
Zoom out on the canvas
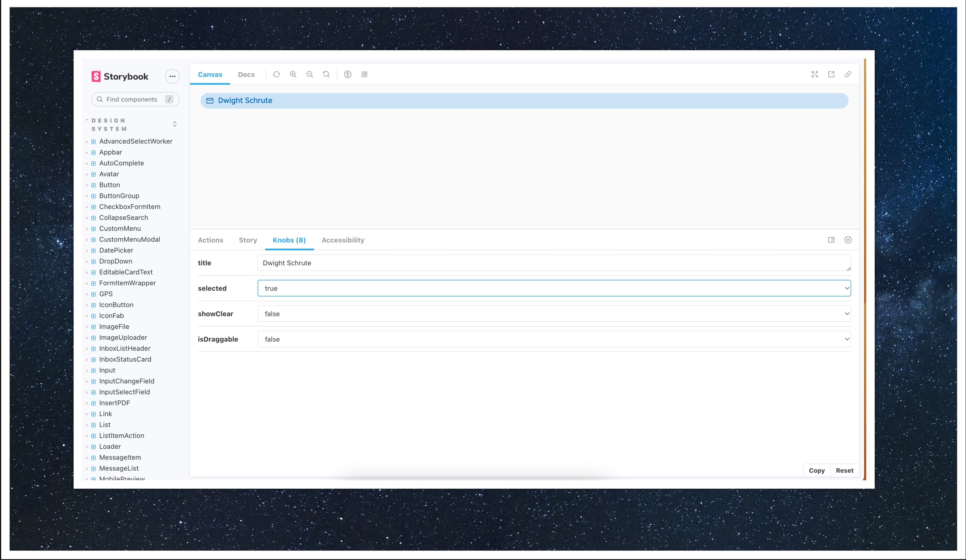[x=310, y=74]
